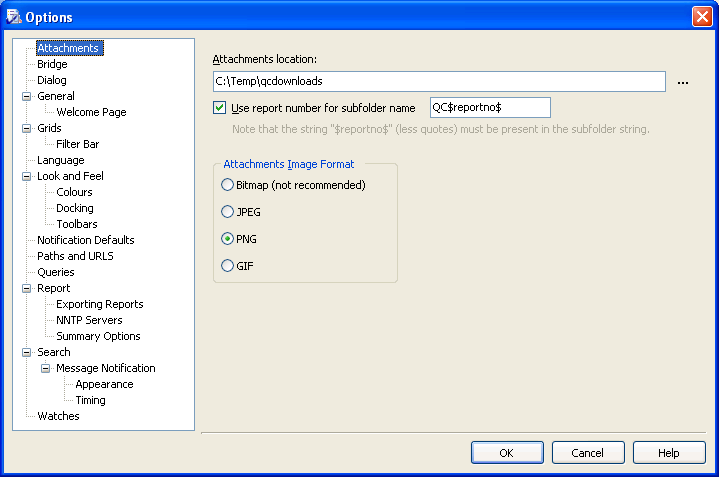Collapse the Message Notification subtree
This screenshot has width=719, height=477.
click(46, 369)
